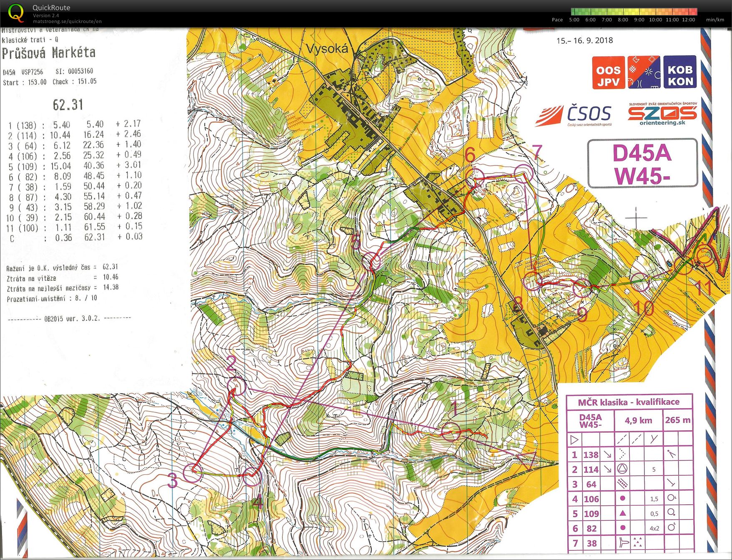Open the matstroeng.se/quickroute/en link

pos(67,21)
